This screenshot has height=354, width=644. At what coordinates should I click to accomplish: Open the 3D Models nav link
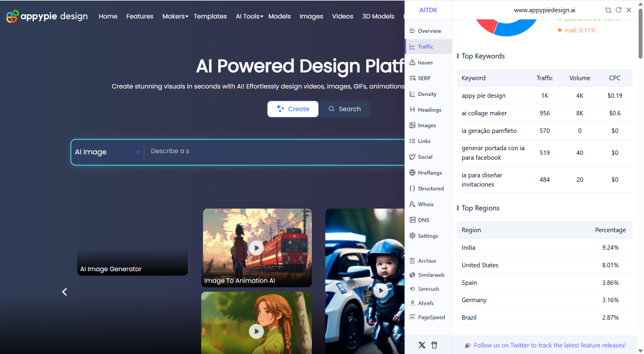click(378, 17)
